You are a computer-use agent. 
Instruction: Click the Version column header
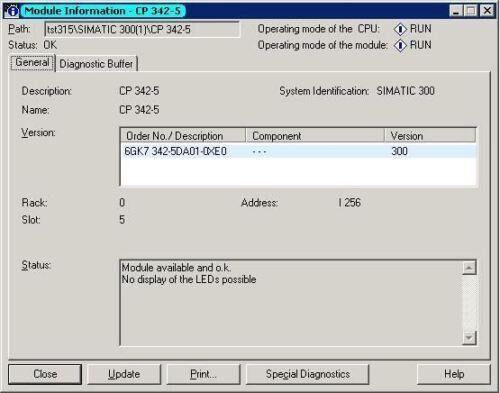(x=430, y=136)
